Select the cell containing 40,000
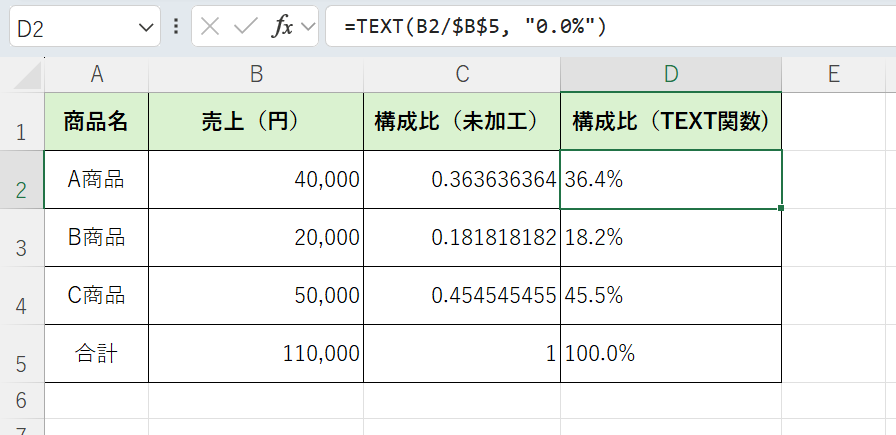 256,180
